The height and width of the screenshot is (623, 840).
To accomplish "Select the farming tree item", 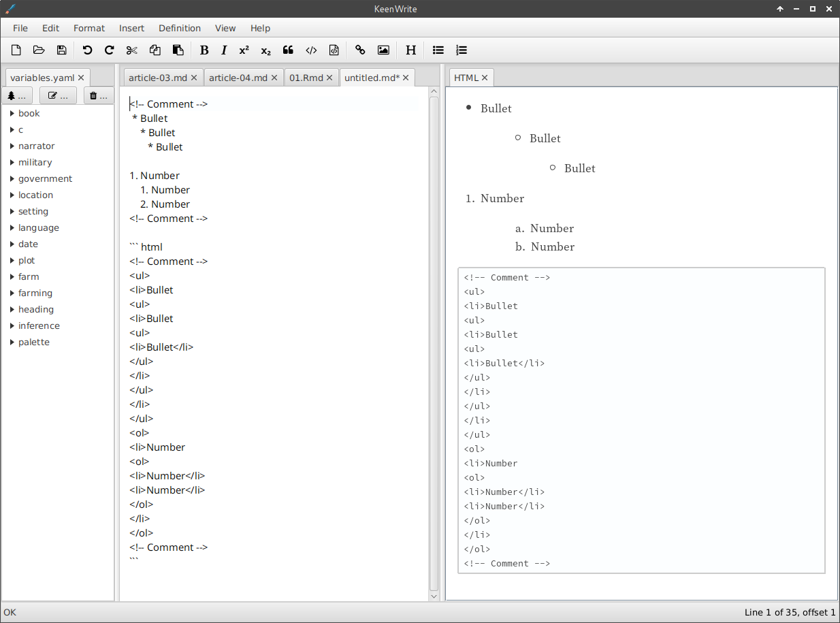I will [35, 293].
